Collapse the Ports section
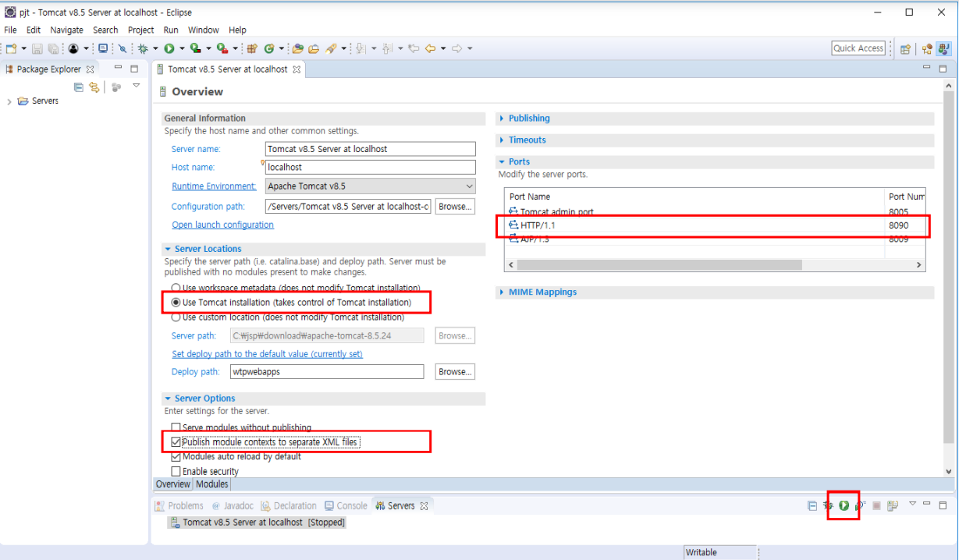Viewport: 959px width, 560px height. pyautogui.click(x=503, y=162)
